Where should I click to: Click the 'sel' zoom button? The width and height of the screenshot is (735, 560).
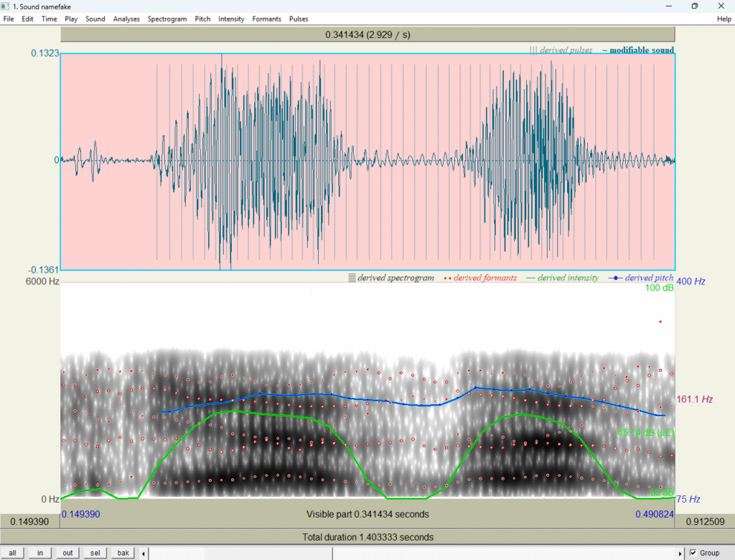pos(95,553)
